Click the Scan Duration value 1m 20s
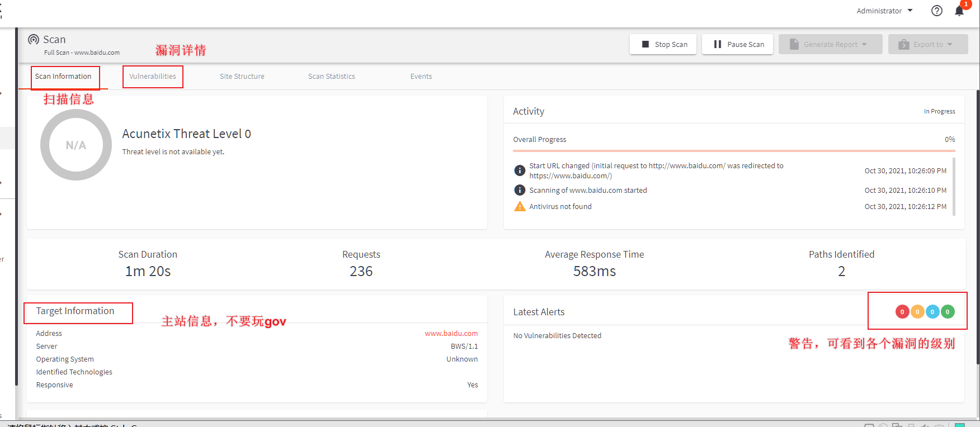The width and height of the screenshot is (980, 427). [148, 272]
